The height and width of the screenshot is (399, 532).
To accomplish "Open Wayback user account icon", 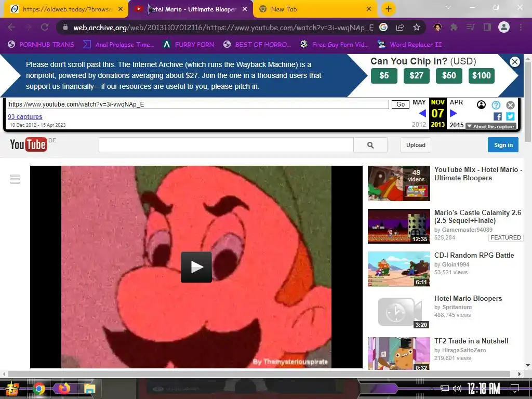I will [481, 105].
